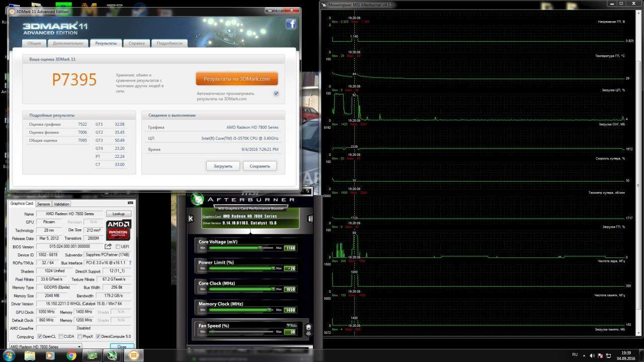Viewport: 644px width, 362px height.
Task: Toggle the OpenCL checkbox
Action: (39, 336)
